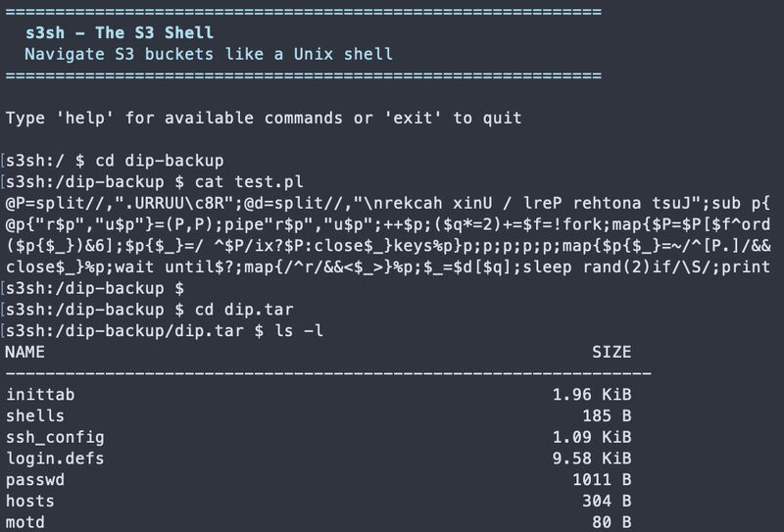This screenshot has height=532, width=784.
Task: Select the hosts file entry
Action: click(x=30, y=501)
